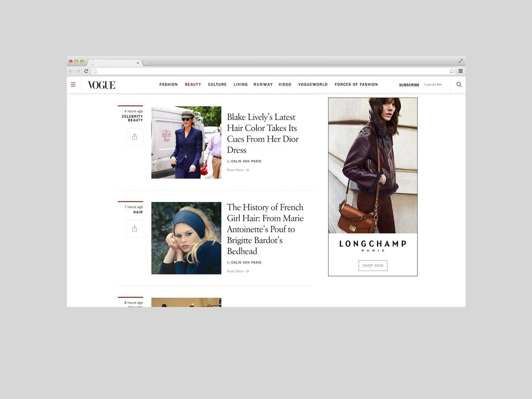532x399 pixels.
Task: Click the 7 hours ago timestamp
Action: pos(133,207)
